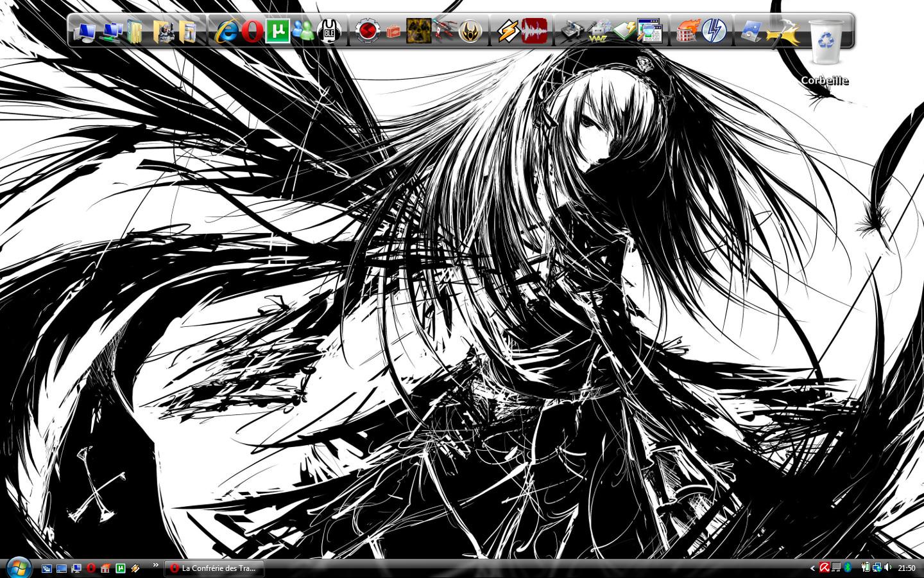
Task: Open the teal binders folder dock icon
Action: (135, 31)
